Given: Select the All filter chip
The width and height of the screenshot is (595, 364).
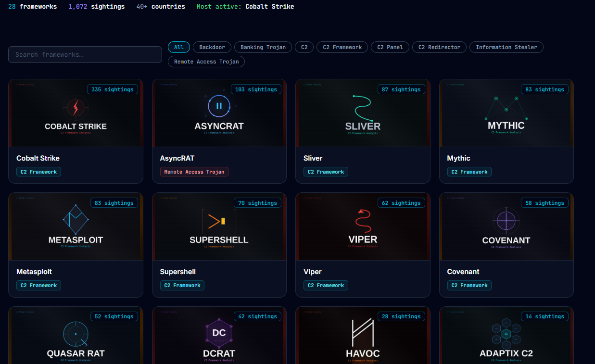Looking at the screenshot, I should point(179,47).
